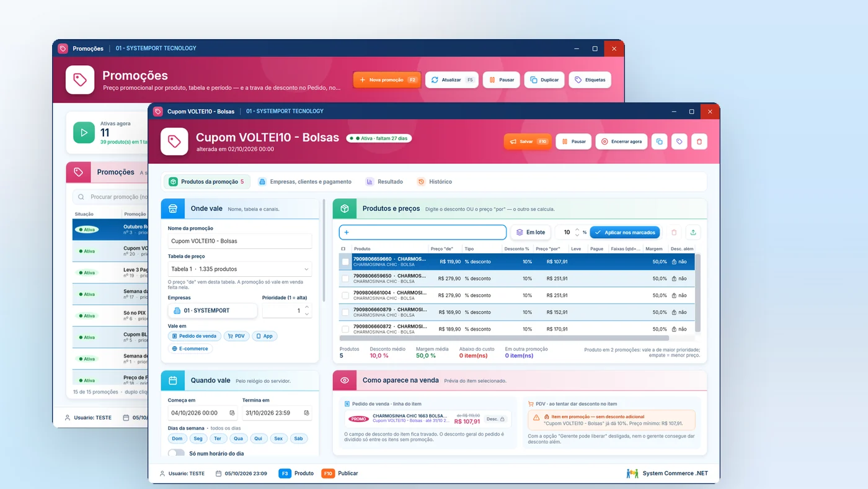Tick the checkbox for product 7909806659650
868x489 pixels.
tap(345, 279)
